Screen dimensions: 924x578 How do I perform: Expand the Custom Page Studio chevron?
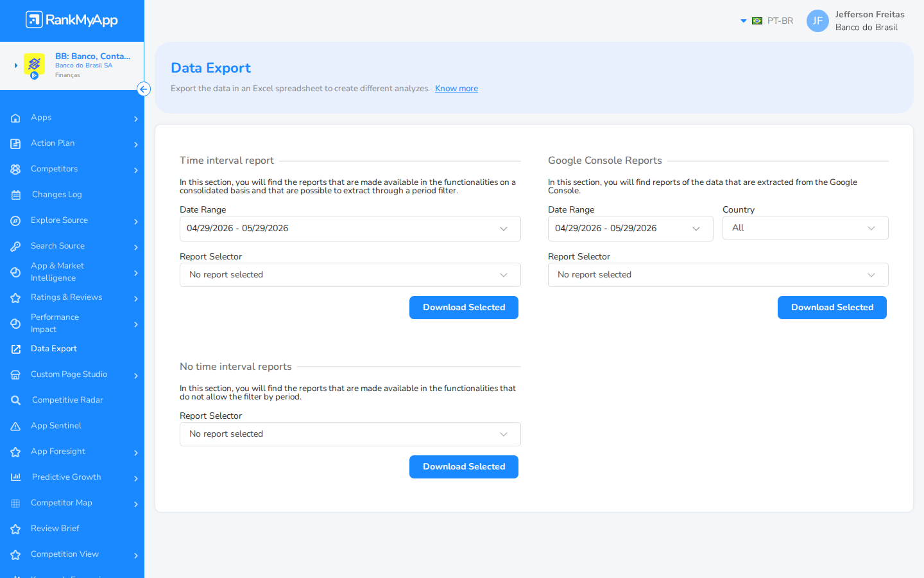tap(136, 376)
